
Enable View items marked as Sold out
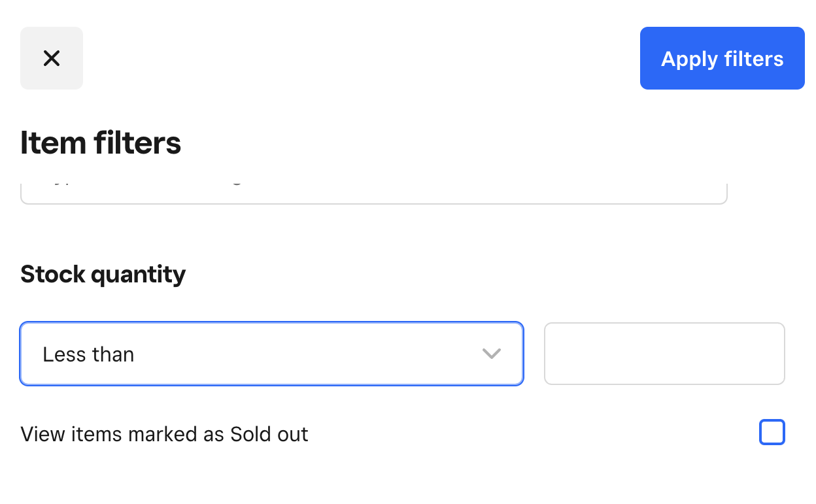pyautogui.click(x=772, y=433)
